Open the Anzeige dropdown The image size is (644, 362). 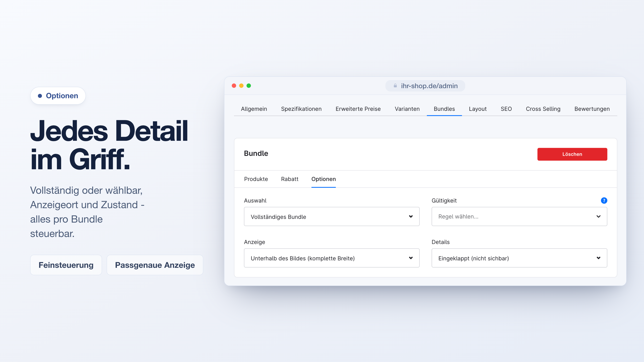coord(332,258)
